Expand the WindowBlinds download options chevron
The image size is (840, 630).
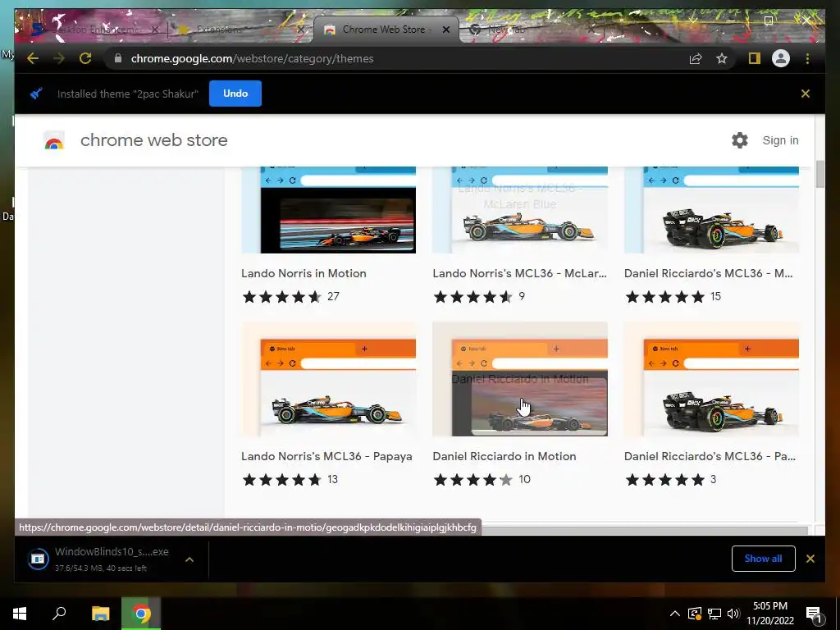pos(189,559)
